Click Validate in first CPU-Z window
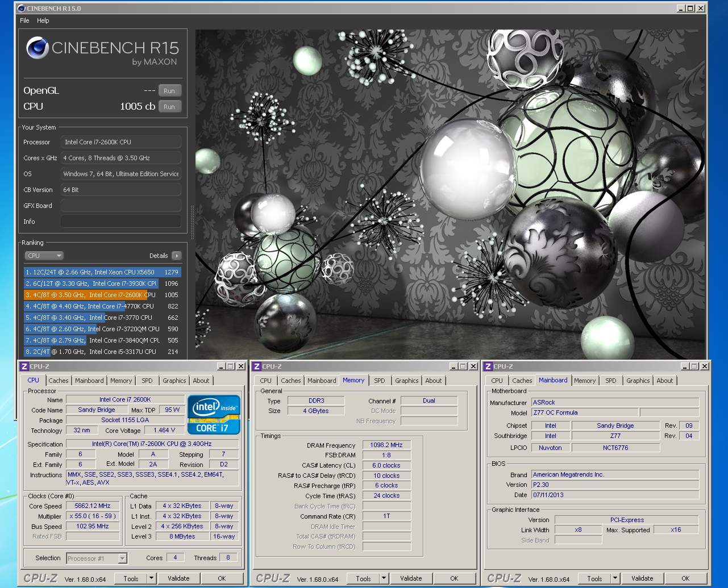 (178, 579)
